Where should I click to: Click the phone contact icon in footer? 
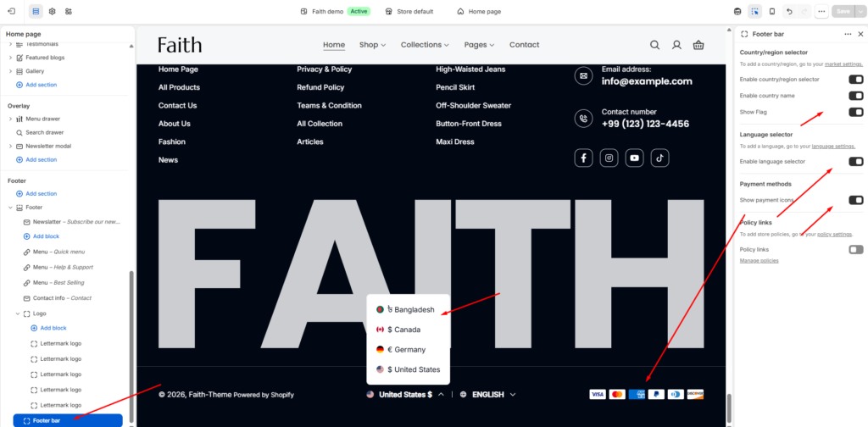[x=583, y=118]
